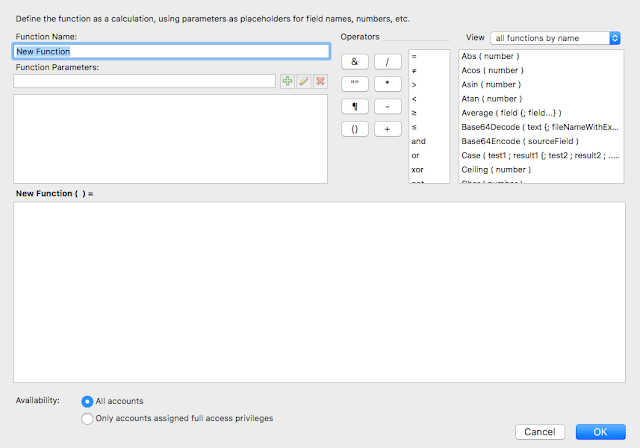Choose Atan ( number ) function
This screenshot has width=640, height=448.
tap(541, 99)
